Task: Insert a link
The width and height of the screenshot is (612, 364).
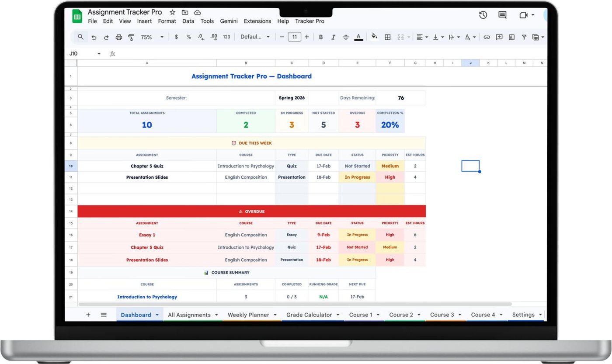Action: (487, 37)
